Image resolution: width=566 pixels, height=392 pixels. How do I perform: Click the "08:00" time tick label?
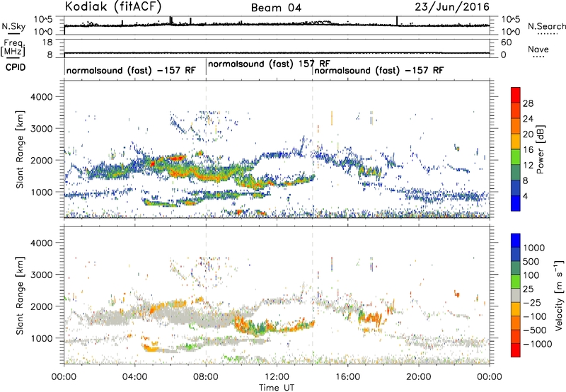[206, 377]
